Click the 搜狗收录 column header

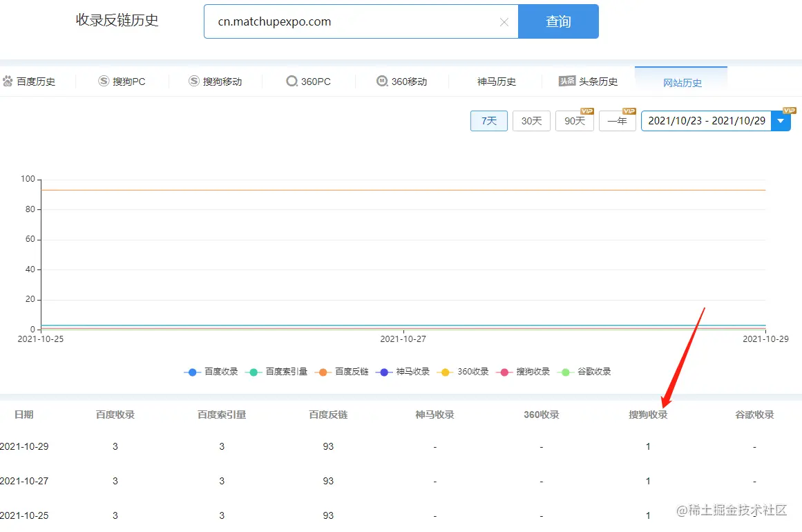[648, 415]
